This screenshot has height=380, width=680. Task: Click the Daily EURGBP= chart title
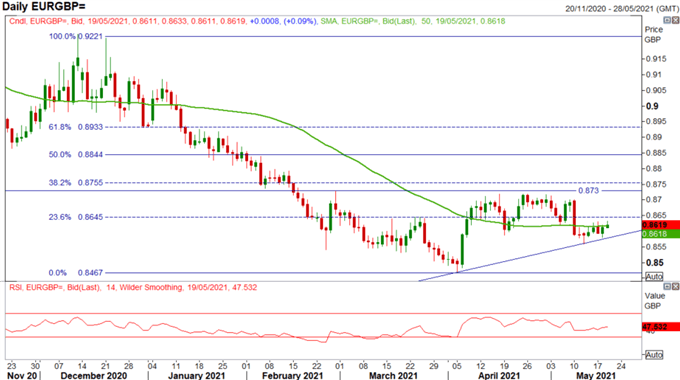point(44,6)
